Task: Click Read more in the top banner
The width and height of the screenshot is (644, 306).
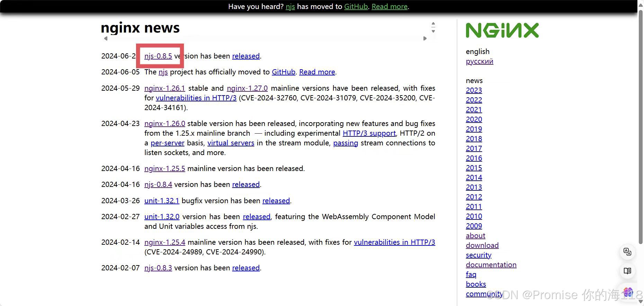Action: (390, 7)
